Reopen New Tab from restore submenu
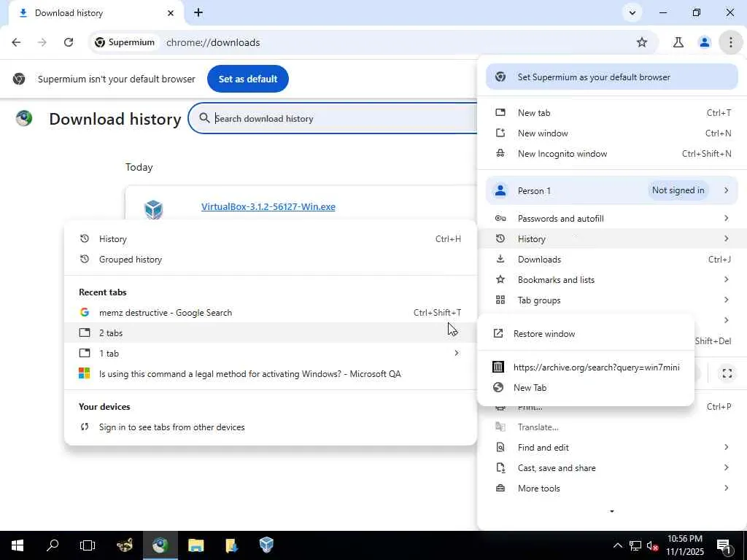This screenshot has height=560, width=747. [x=586, y=388]
